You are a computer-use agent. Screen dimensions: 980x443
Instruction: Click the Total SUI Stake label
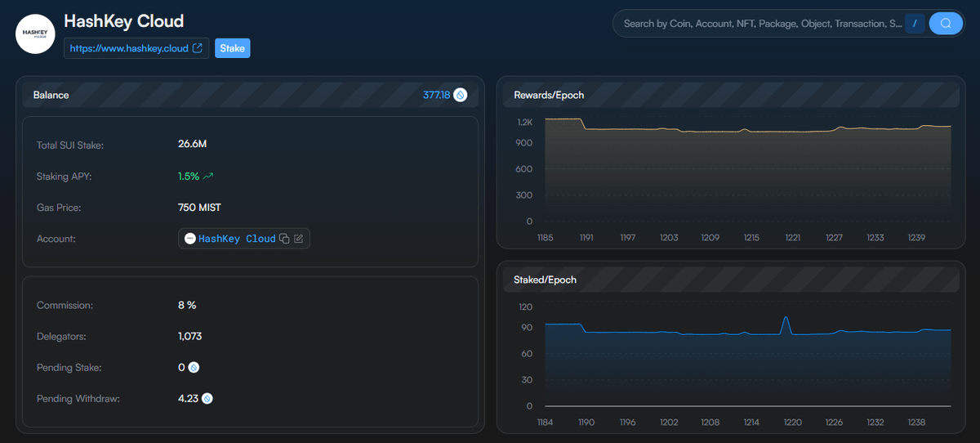click(70, 145)
